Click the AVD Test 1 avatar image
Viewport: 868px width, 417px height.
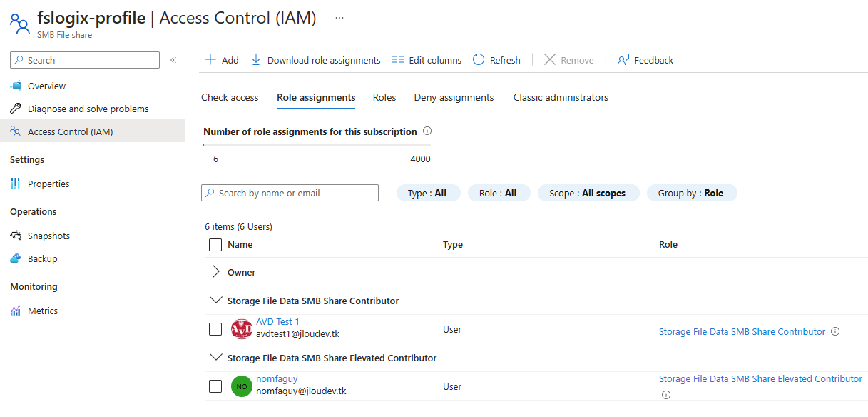coord(242,329)
